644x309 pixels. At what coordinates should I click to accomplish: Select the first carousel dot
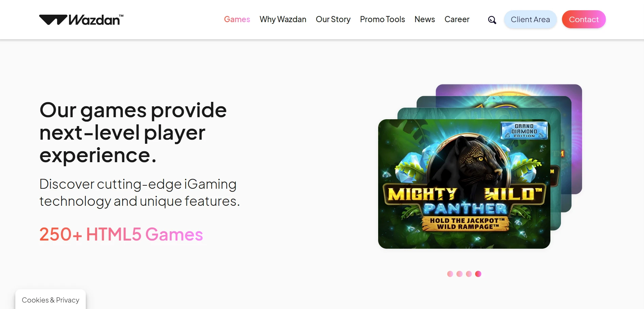[x=450, y=274]
